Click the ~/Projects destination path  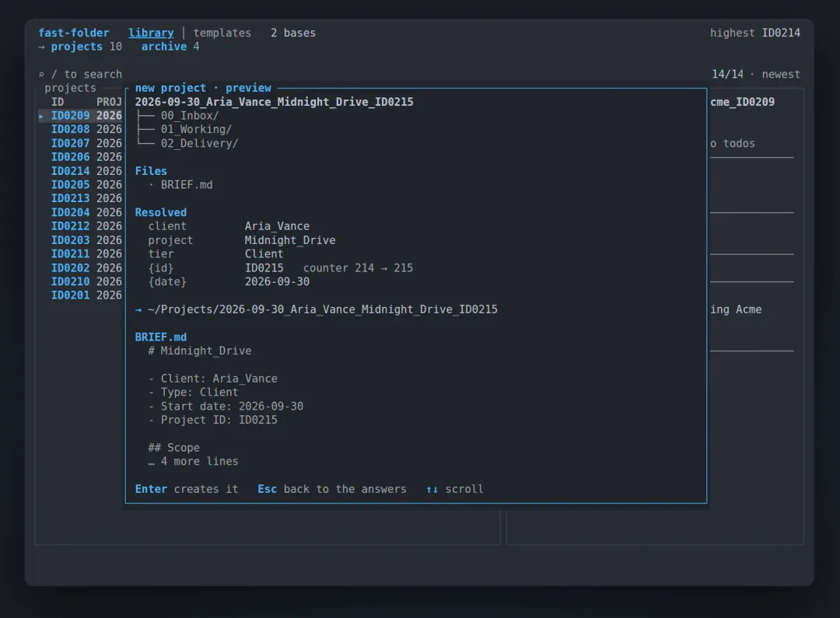[x=323, y=309]
